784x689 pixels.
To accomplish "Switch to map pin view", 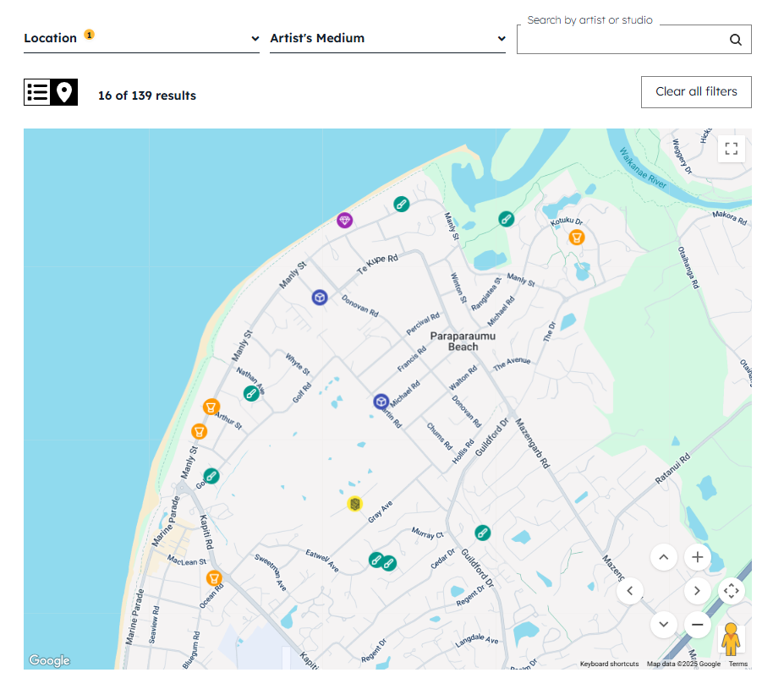I will click(64, 93).
